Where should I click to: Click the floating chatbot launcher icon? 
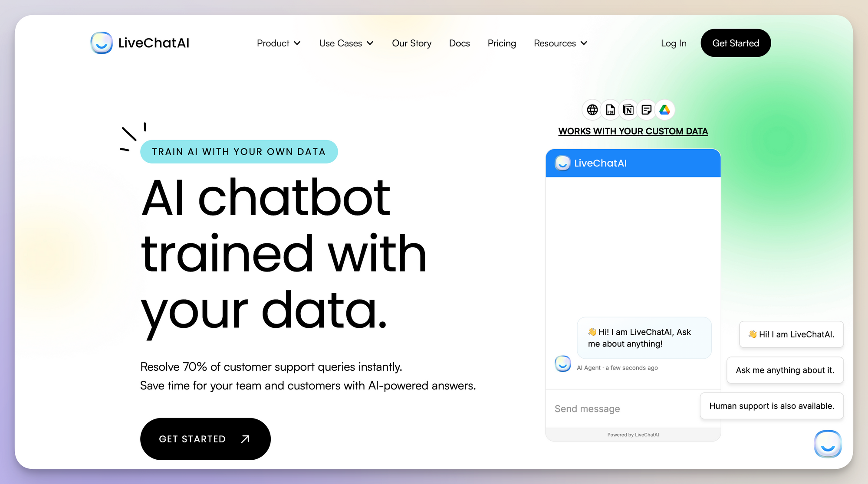829,444
